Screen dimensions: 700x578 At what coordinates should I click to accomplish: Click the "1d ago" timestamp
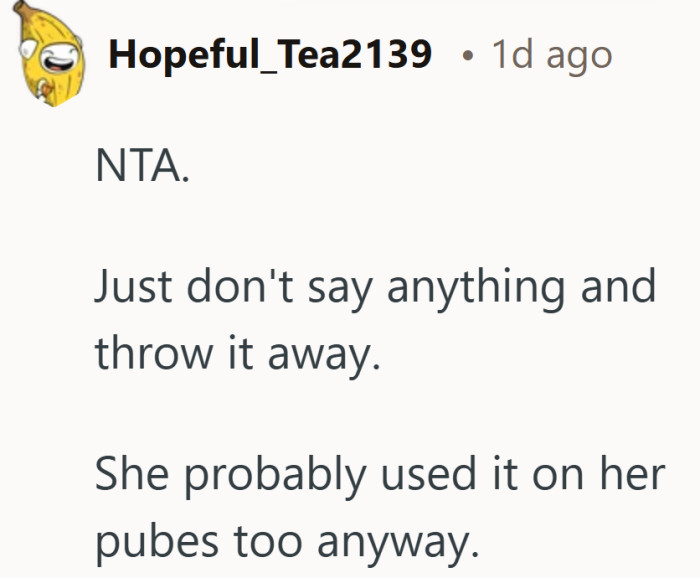tap(551, 55)
